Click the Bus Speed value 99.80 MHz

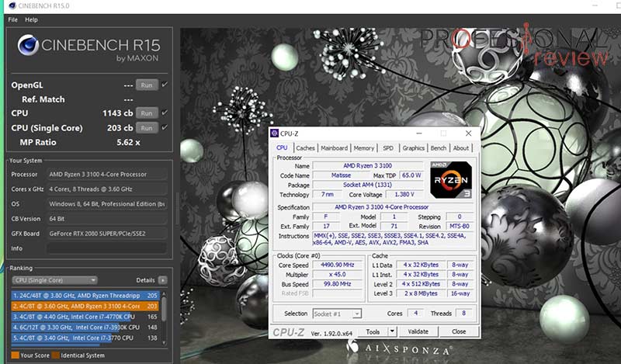[338, 283]
